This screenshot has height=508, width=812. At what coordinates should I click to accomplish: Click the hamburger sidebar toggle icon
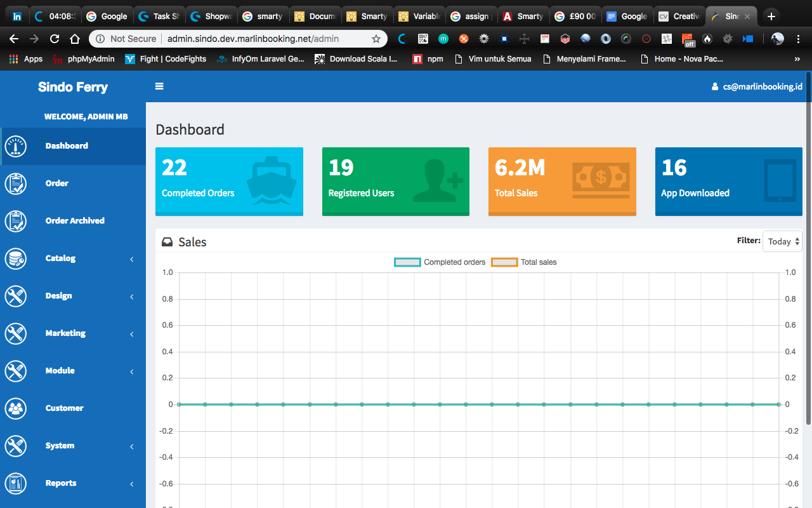pyautogui.click(x=159, y=86)
